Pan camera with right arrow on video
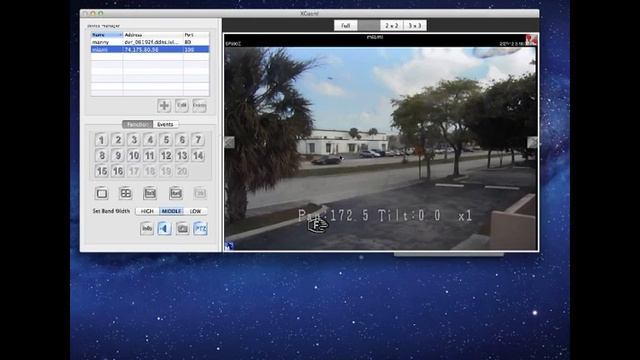Image resolution: width=640 pixels, height=360 pixels. [x=532, y=142]
